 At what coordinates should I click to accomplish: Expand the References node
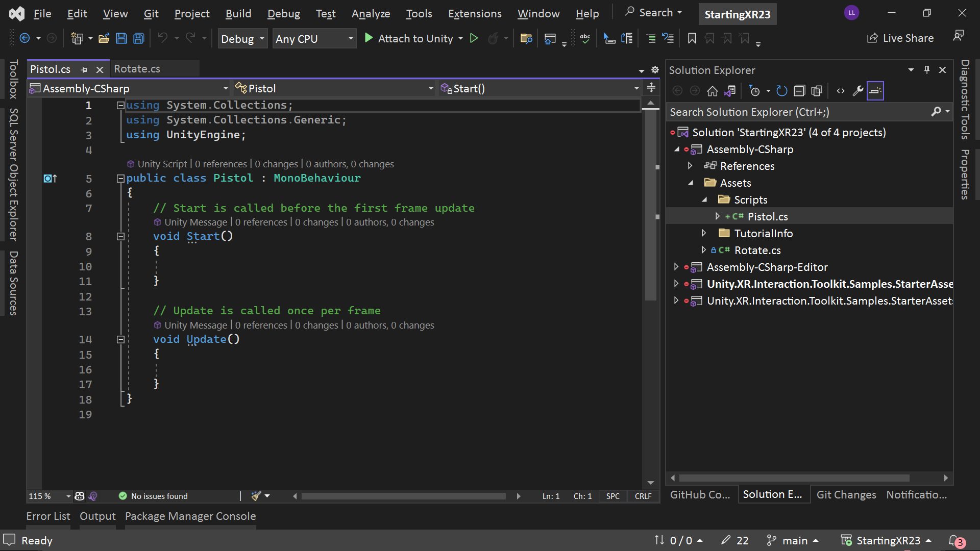click(690, 166)
